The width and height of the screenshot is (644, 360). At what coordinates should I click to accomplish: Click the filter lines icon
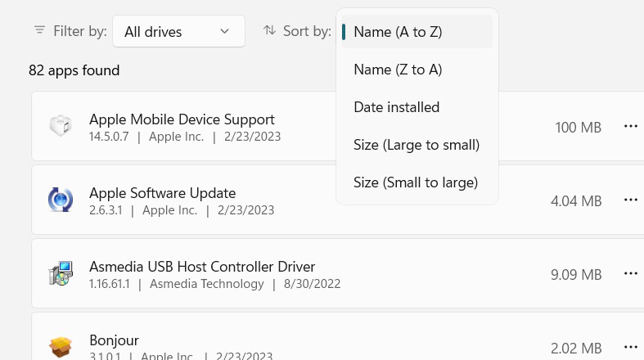tap(39, 31)
